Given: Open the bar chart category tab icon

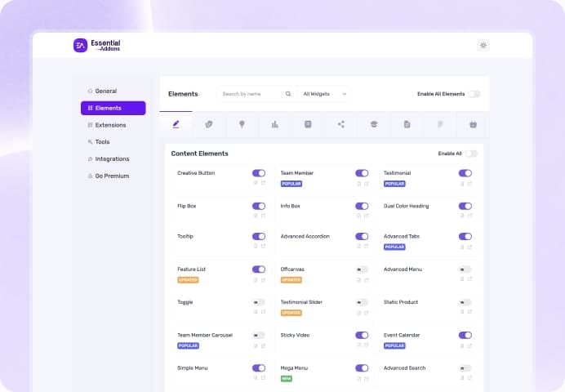Looking at the screenshot, I should pos(275,124).
